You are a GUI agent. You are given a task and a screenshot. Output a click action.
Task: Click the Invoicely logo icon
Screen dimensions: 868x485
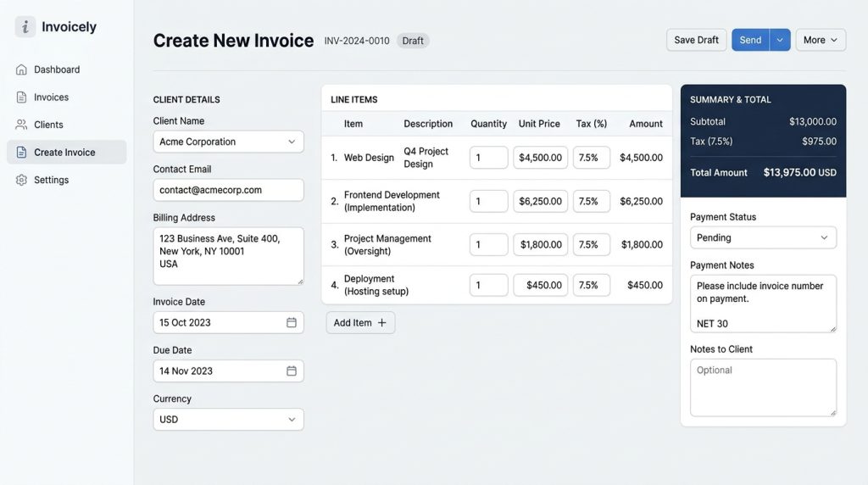click(25, 26)
